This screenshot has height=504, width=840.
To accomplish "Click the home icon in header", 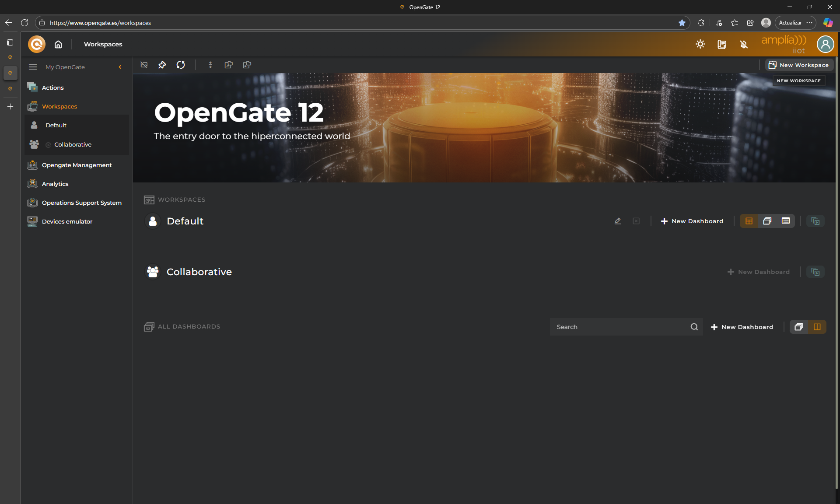I will (58, 44).
